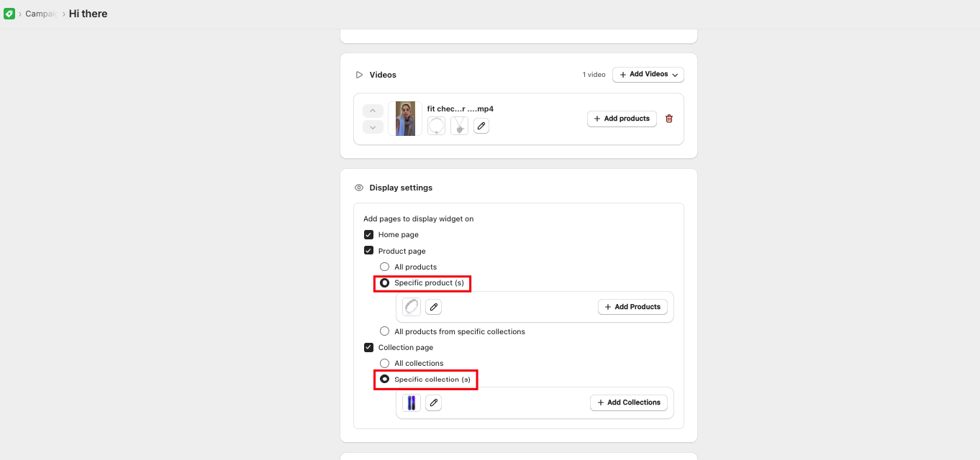The width and height of the screenshot is (980, 460).
Task: Click the bracelet product thumbnail under Specific products
Action: coord(412,307)
